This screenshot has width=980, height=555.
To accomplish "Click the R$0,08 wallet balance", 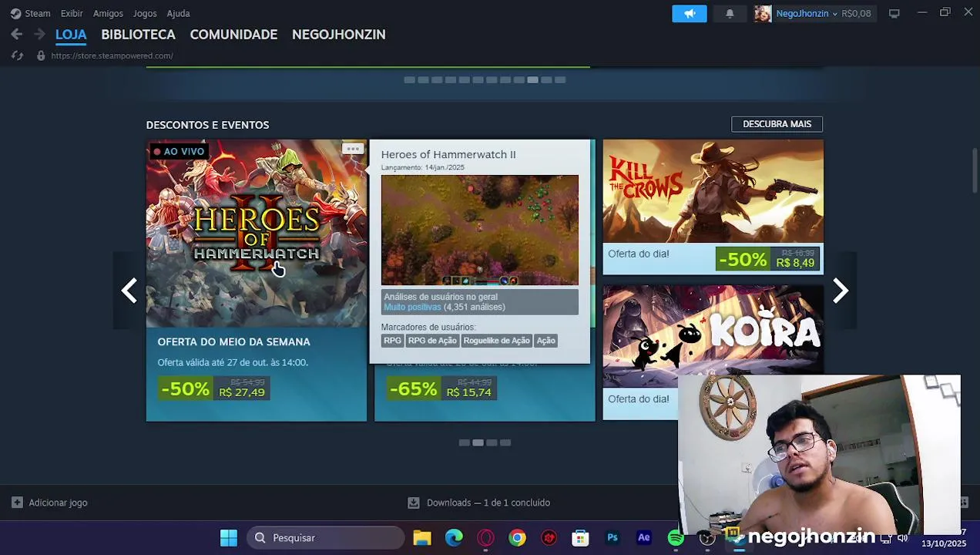I will 856,13.
